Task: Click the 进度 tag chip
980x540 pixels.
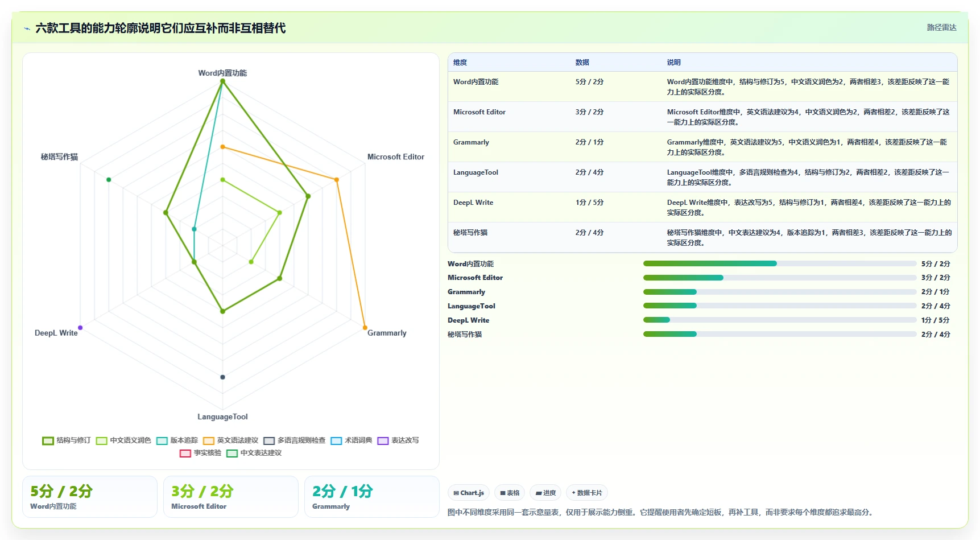Action: pyautogui.click(x=545, y=493)
